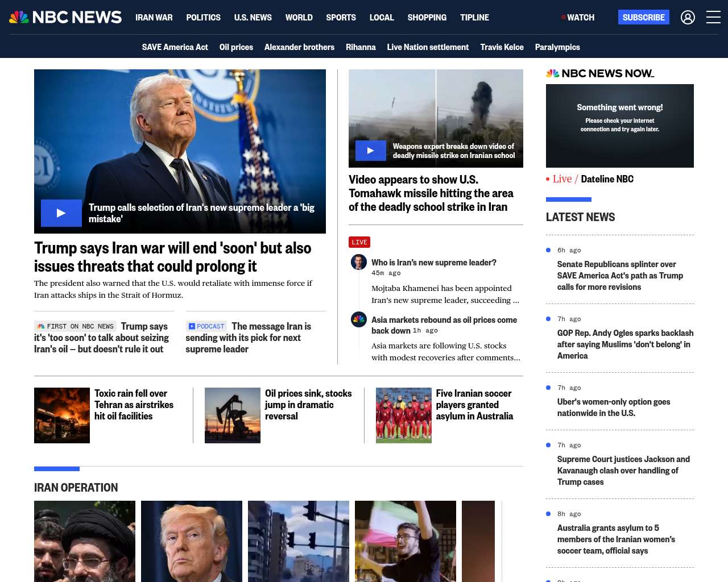Open the Iranian soccer team thumbnail

(x=404, y=415)
